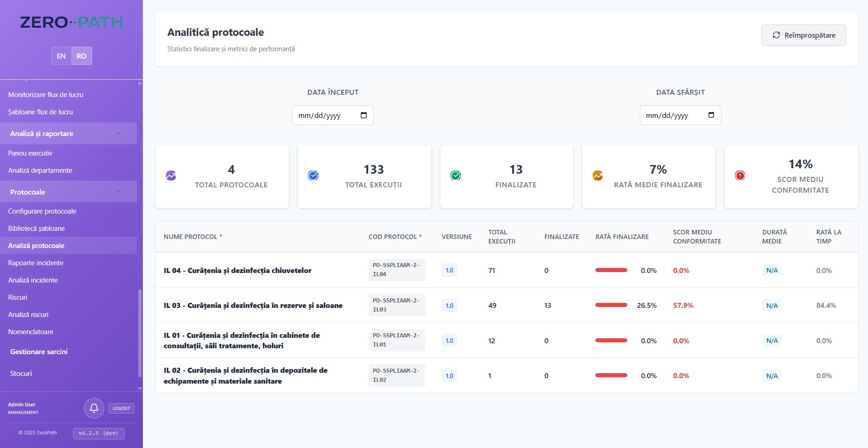Click inside the Data Început date field
This screenshot has height=448, width=868.
(x=327, y=115)
